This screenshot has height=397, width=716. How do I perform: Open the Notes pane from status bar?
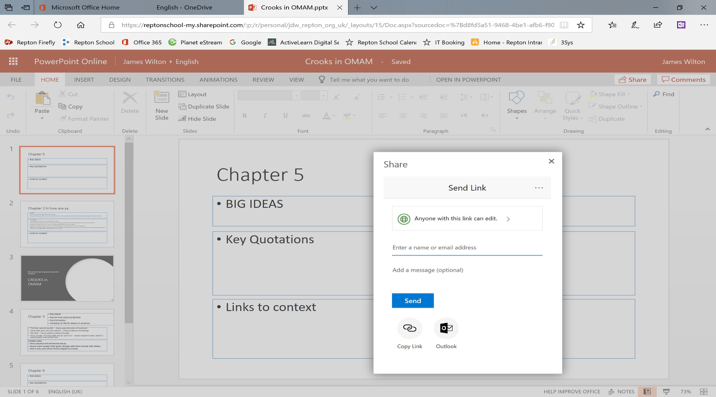[621, 392]
